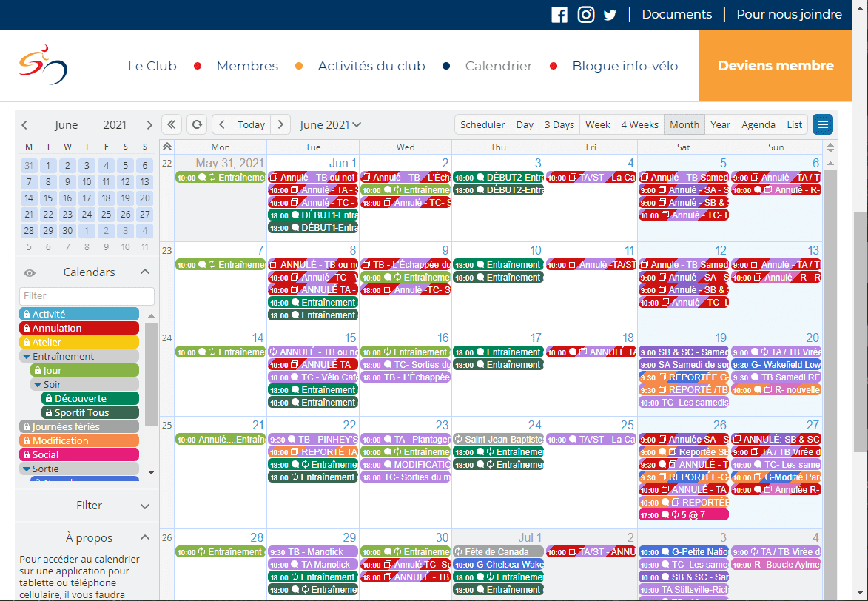Click the Twitter bird icon

tap(610, 15)
